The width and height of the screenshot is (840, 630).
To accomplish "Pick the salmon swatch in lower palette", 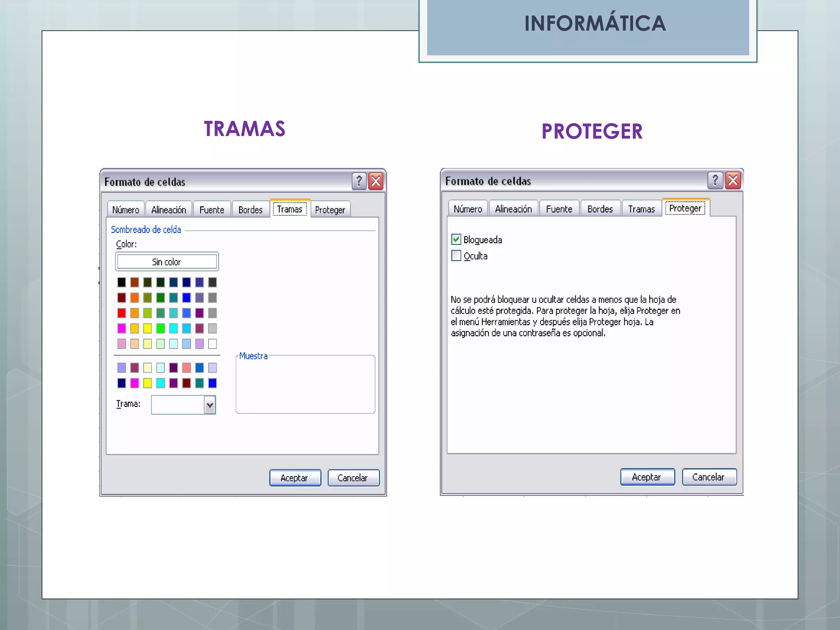I will click(187, 367).
